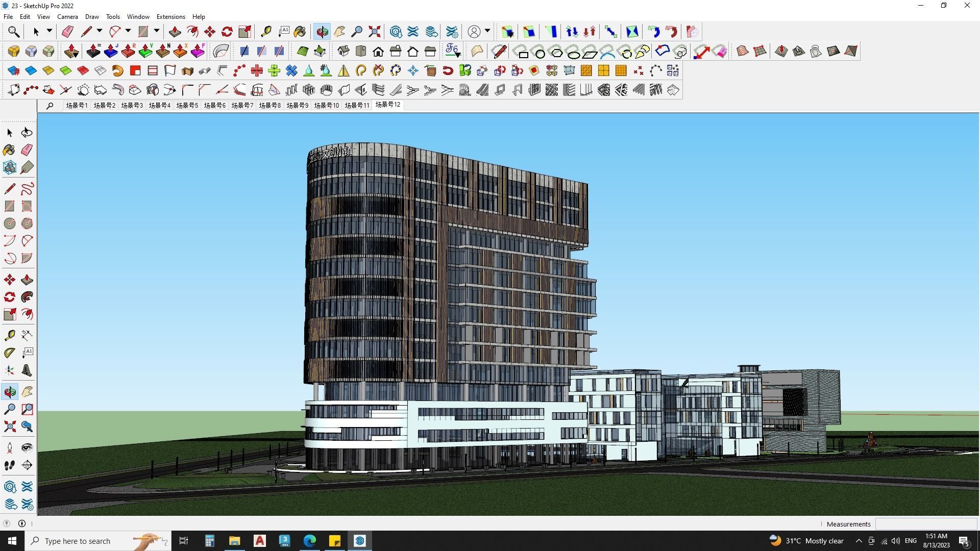Viewport: 980px width, 551px height.
Task: Open the Calculator from the taskbar
Action: pyautogui.click(x=209, y=541)
